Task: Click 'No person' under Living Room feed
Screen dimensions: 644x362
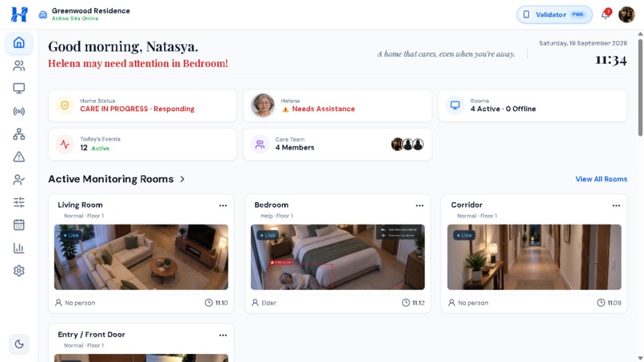Action: 80,303
